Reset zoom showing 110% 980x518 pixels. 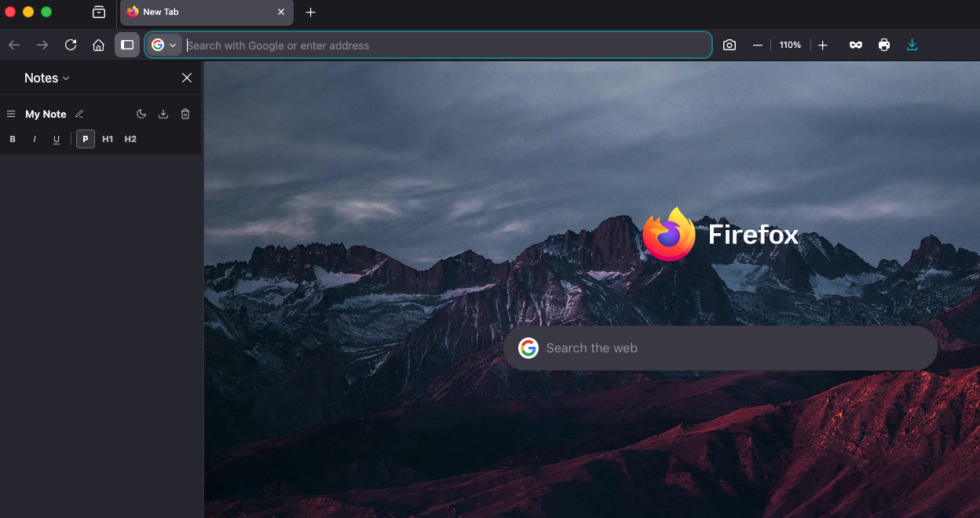790,45
